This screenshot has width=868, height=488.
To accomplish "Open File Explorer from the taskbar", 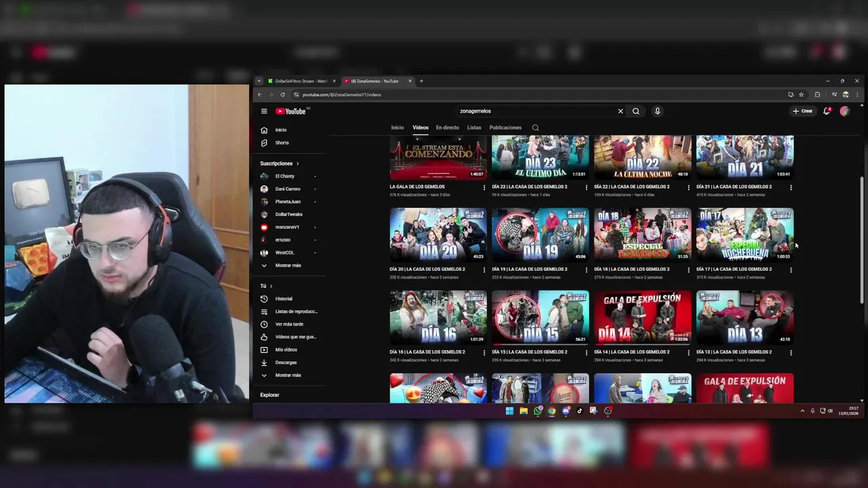I will point(524,411).
